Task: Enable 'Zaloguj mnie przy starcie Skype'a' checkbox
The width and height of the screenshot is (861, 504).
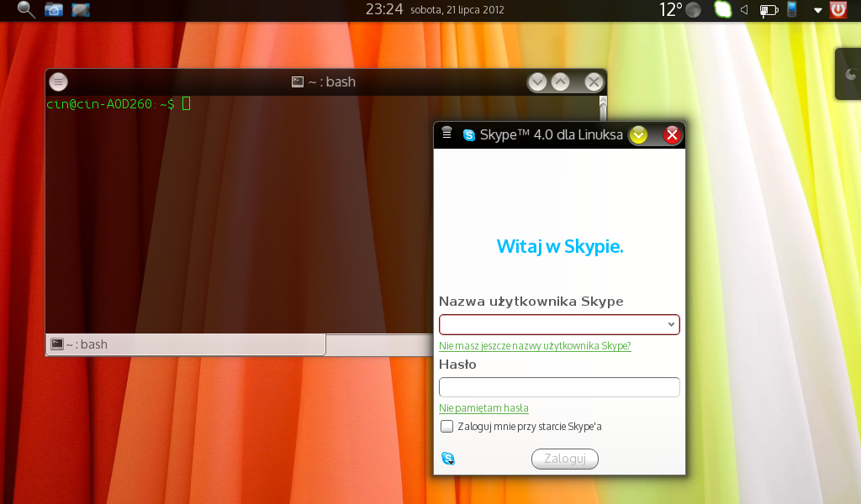Action: pos(447,426)
